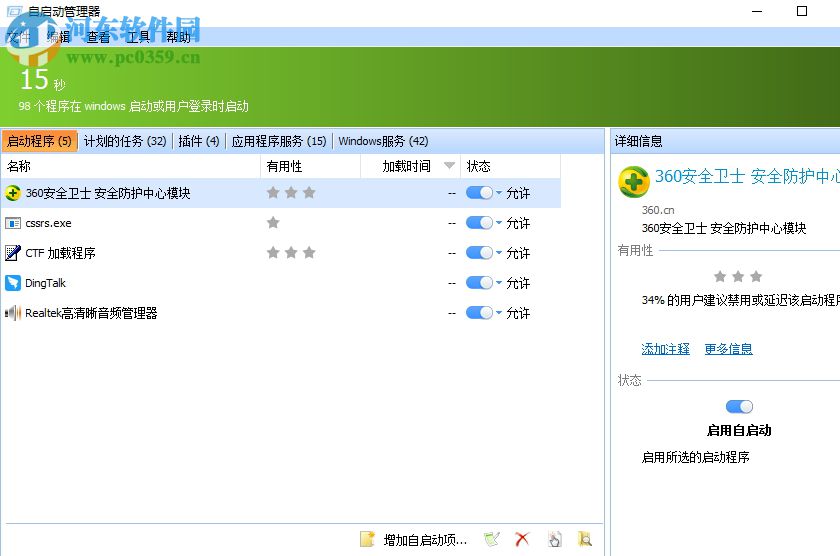The image size is (840, 556).
Task: Turn off Realtek高清晰音频管理器 startup
Action: point(479,313)
